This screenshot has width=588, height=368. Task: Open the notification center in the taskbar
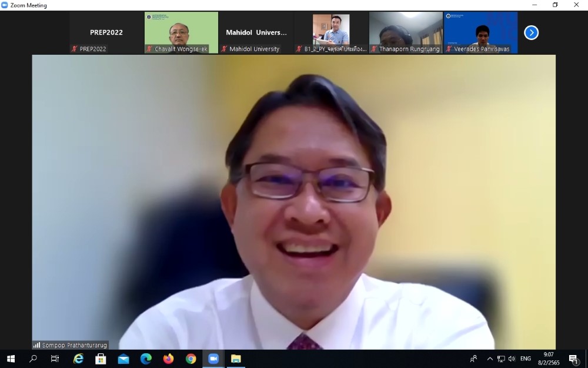pyautogui.click(x=573, y=359)
